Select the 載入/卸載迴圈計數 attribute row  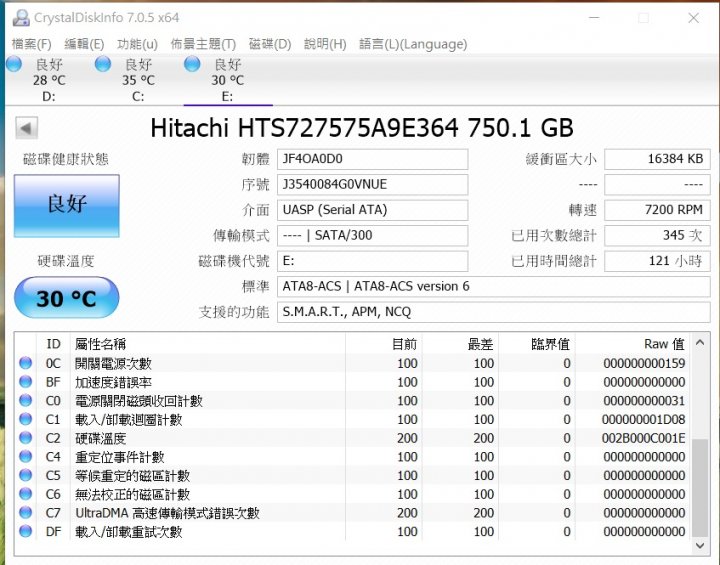[353, 419]
